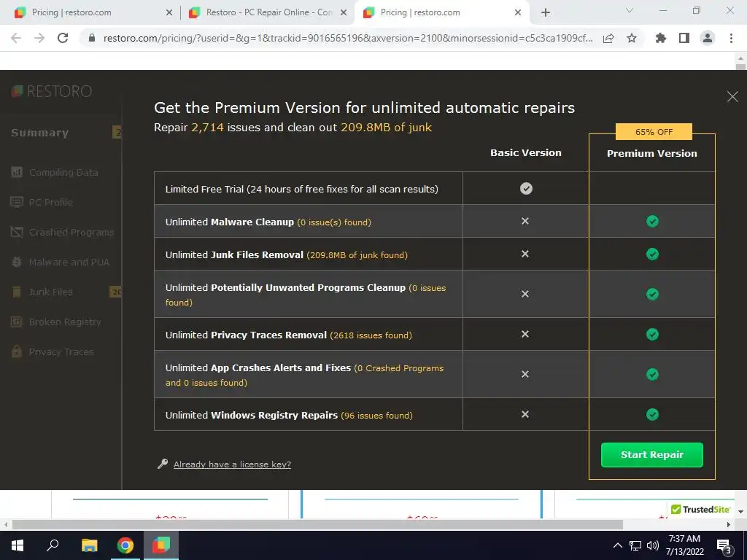Click the site lock icon
Image resolution: width=747 pixels, height=560 pixels.
click(x=92, y=38)
